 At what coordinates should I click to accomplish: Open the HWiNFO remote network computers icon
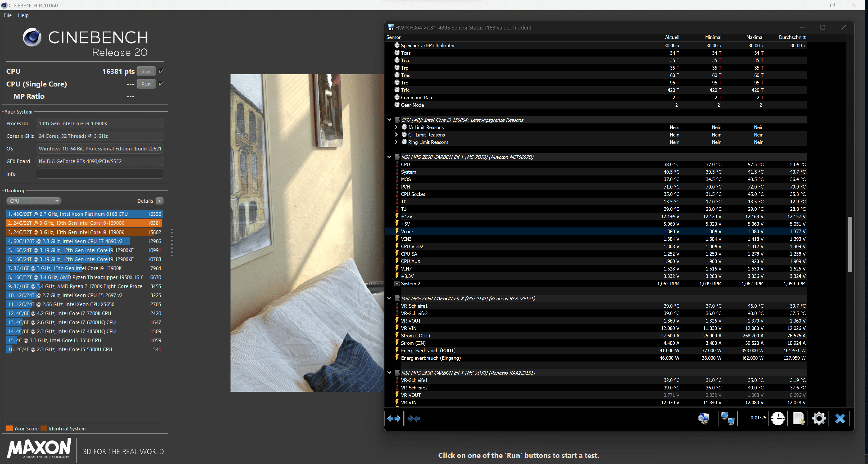[x=728, y=419]
